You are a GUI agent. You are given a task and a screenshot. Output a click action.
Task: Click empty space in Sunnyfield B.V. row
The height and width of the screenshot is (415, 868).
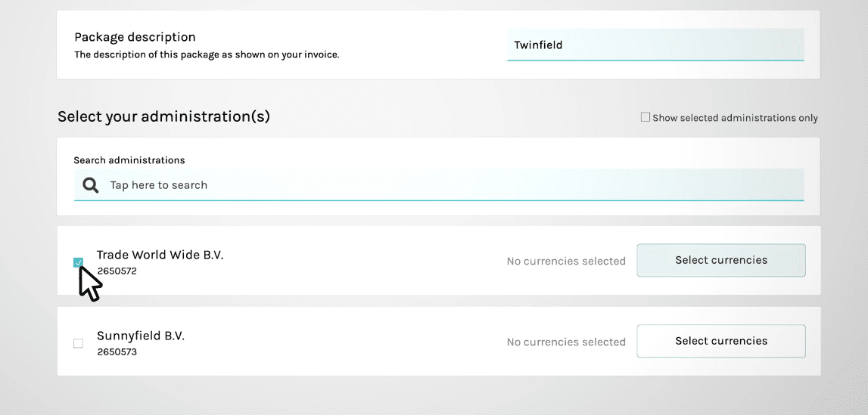pyautogui.click(x=344, y=342)
